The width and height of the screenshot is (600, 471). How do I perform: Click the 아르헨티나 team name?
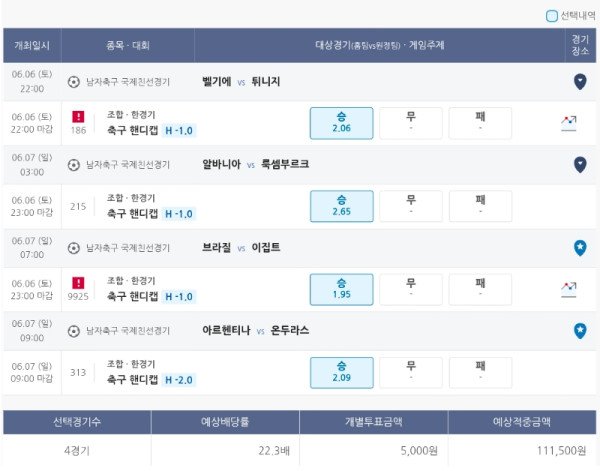[x=226, y=331]
